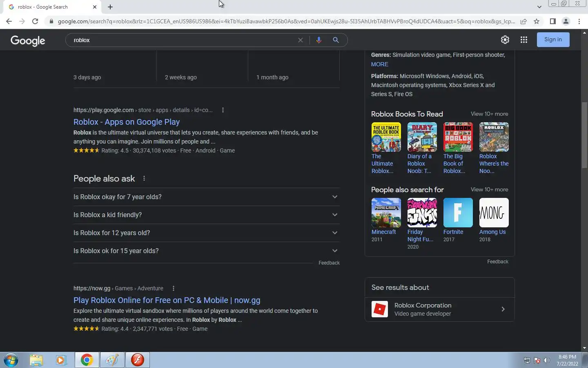
Task: Open Windows Start menu
Action: pyautogui.click(x=11, y=360)
